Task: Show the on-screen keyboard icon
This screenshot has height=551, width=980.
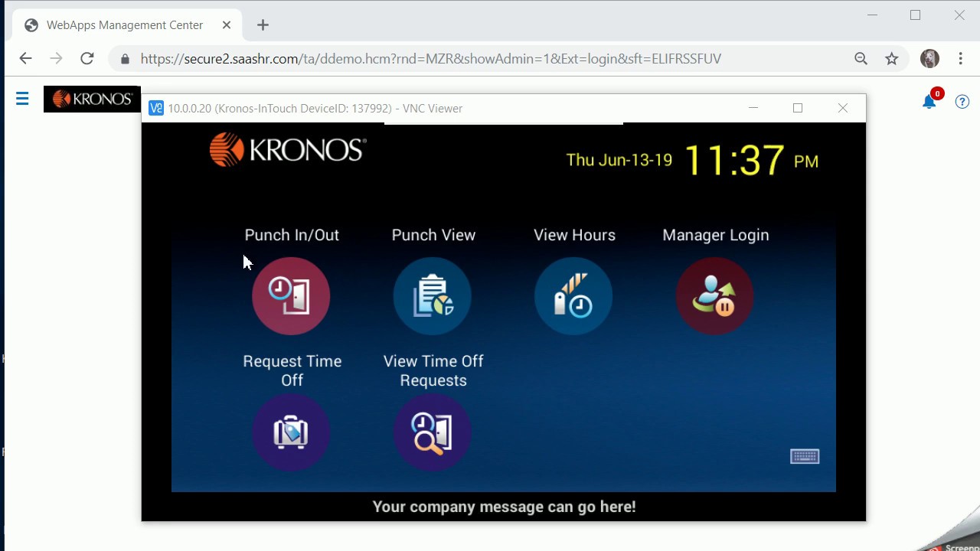Action: pyautogui.click(x=805, y=457)
